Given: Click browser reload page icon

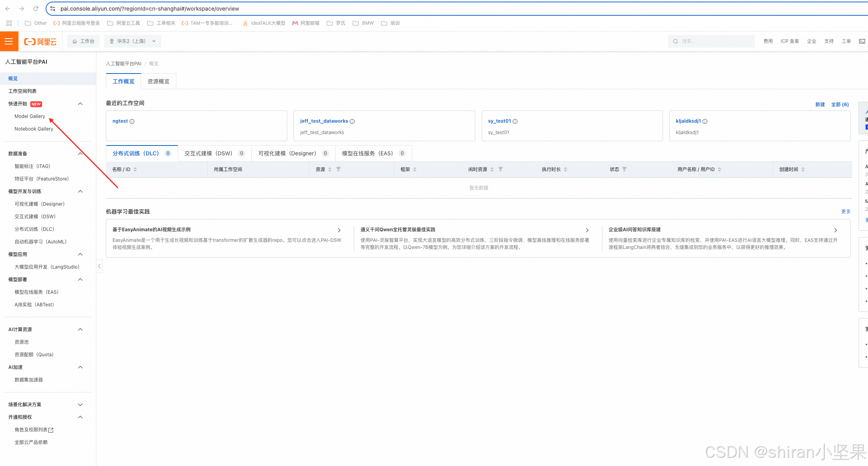Looking at the screenshot, I should [36, 9].
